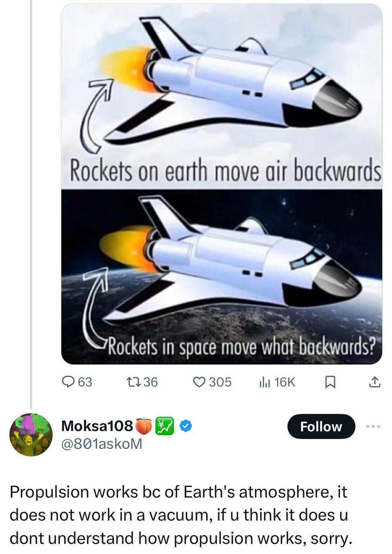392x554 pixels.
Task: Open the views analytics icon
Action: pos(263,382)
